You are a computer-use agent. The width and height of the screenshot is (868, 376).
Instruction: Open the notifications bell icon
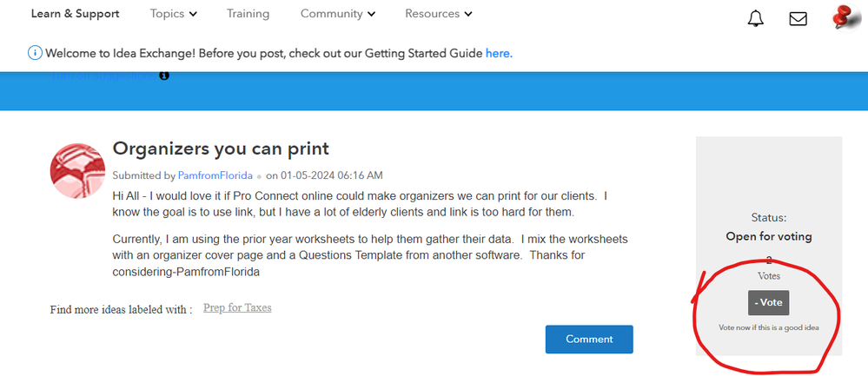pos(756,18)
